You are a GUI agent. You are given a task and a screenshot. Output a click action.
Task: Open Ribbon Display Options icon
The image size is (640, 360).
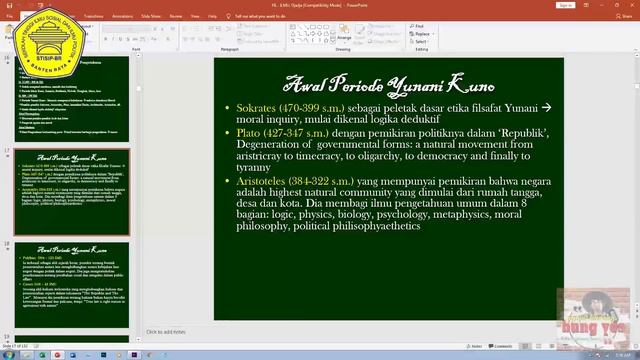tap(586, 5)
